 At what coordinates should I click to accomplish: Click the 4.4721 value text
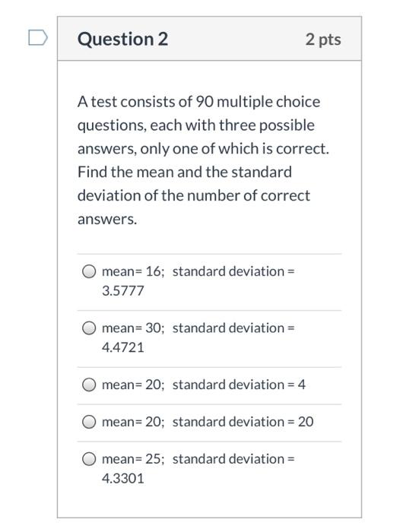[x=123, y=347]
